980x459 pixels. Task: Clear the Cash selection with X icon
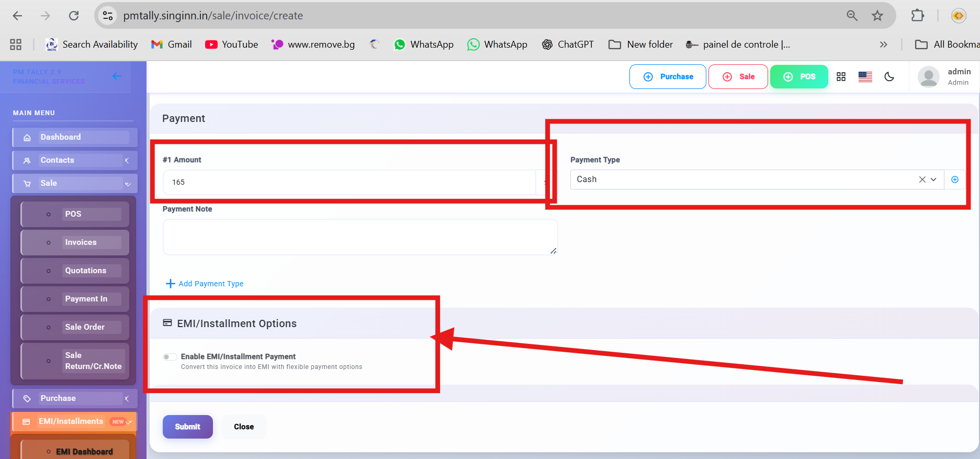(922, 180)
